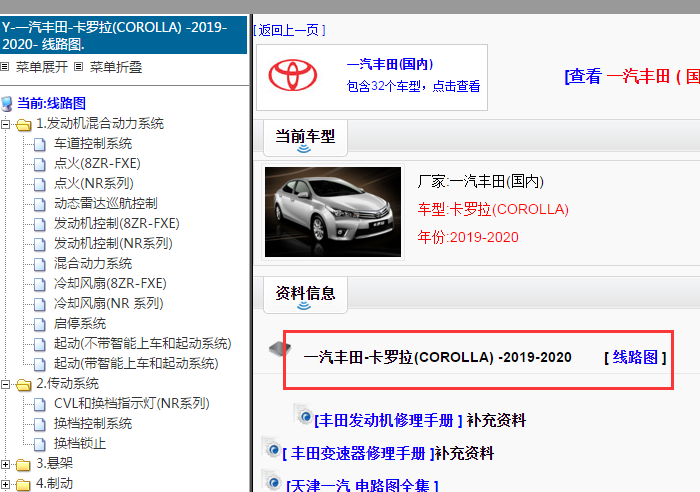The width and height of the screenshot is (700, 492).
Task: Collapse the 2.传动系统 tree node
Action: coord(5,384)
